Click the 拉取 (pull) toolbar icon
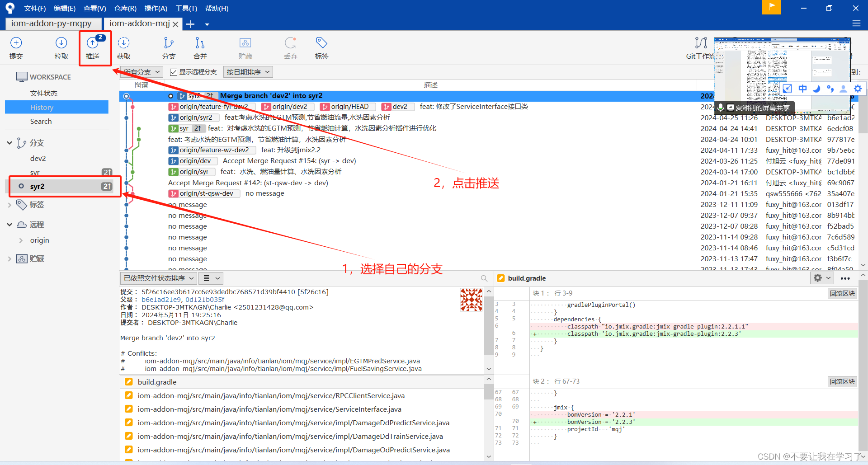The height and width of the screenshot is (465, 868). (61, 47)
